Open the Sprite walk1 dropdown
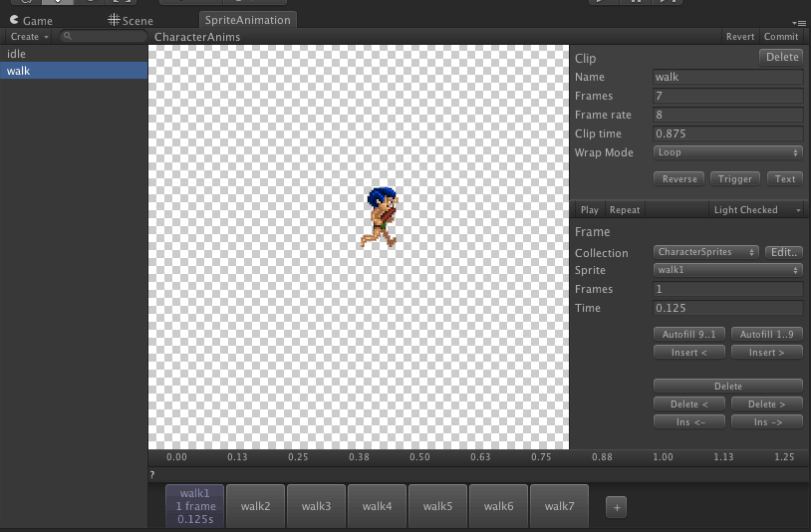 tap(727, 270)
